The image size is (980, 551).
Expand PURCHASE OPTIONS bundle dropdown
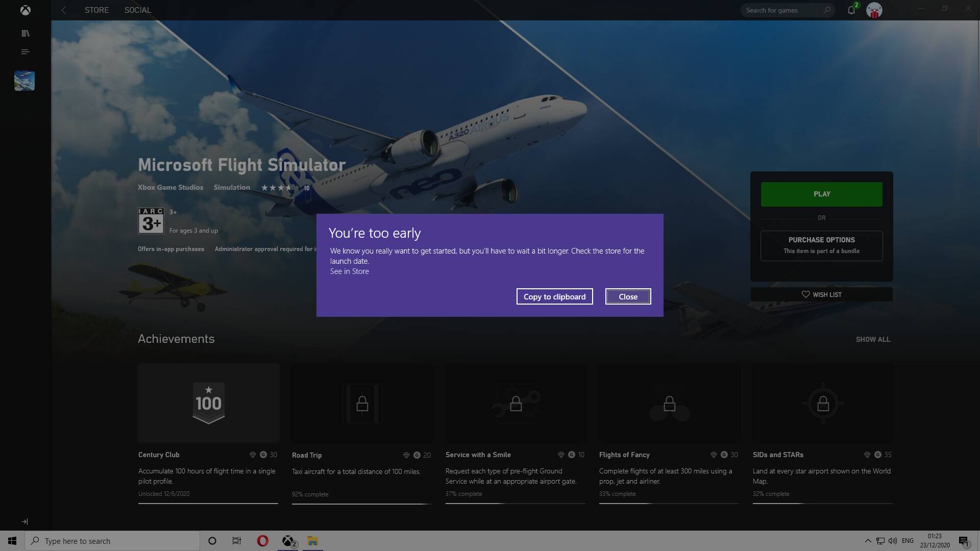[821, 245]
